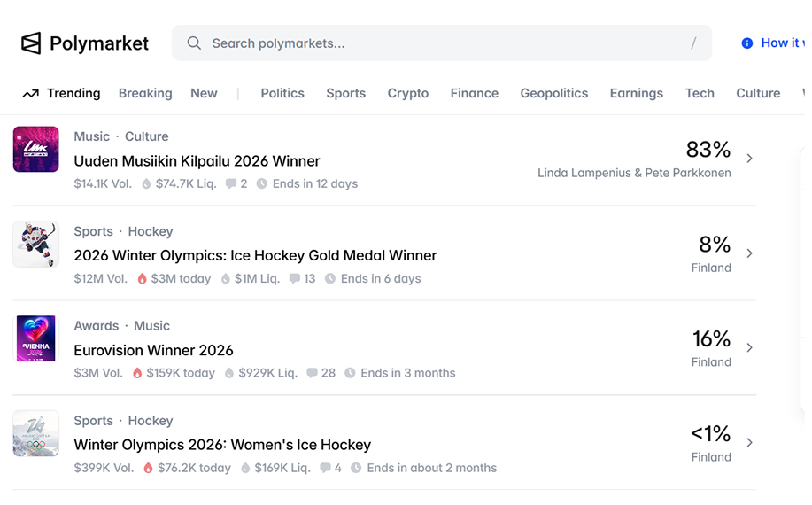The width and height of the screenshot is (812, 505).
Task: Click the search magnifier icon
Action: click(x=194, y=43)
